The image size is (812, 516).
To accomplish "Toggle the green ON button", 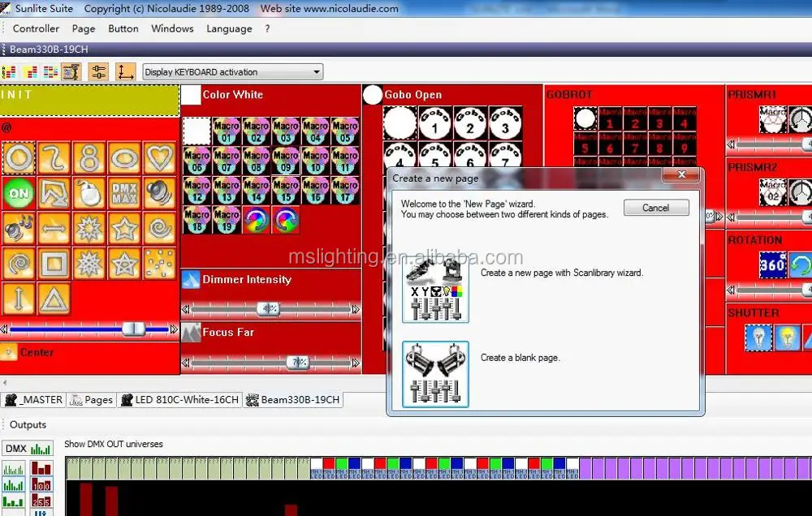I will pos(17,193).
